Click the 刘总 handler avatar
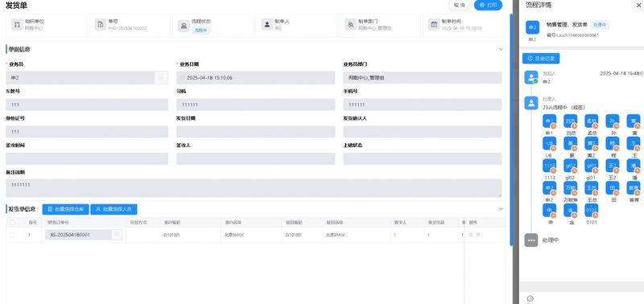 point(570,121)
